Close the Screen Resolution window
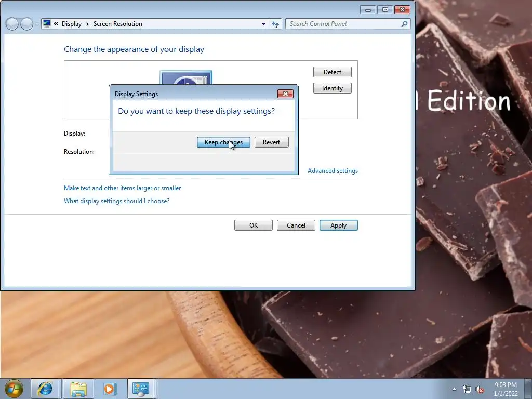532x399 pixels. pos(403,10)
